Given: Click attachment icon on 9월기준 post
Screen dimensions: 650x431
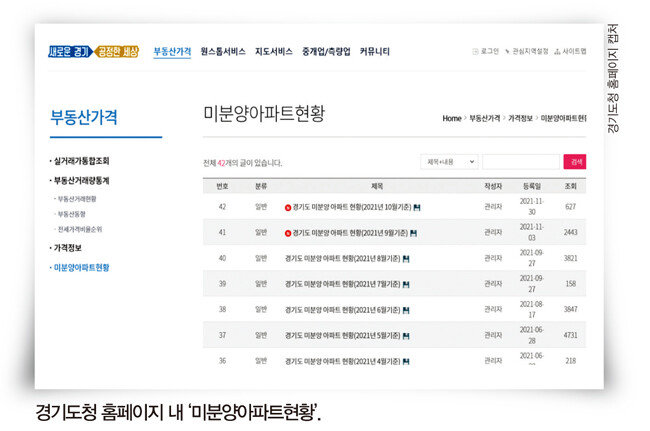Looking at the screenshot, I should [413, 234].
